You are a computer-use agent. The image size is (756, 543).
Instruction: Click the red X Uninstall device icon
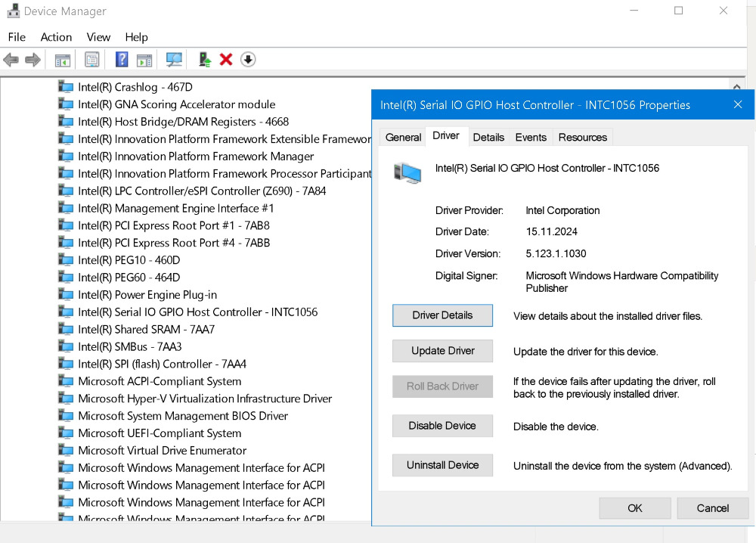[225, 60]
